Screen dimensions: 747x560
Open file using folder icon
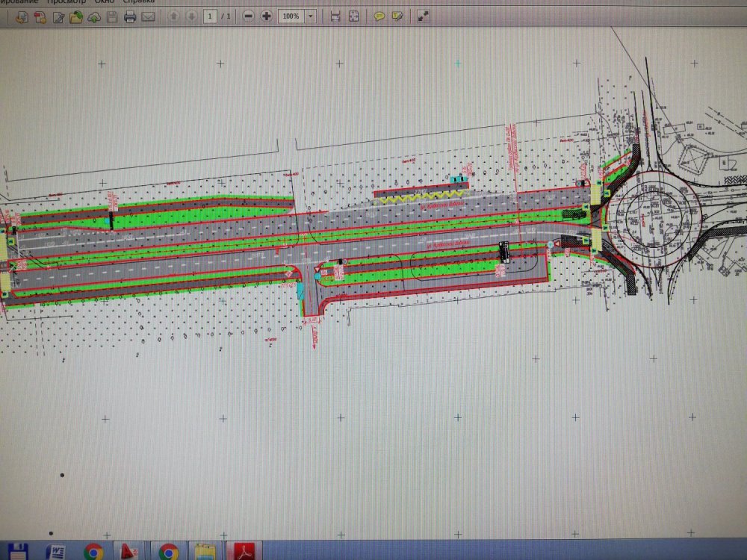coord(76,16)
